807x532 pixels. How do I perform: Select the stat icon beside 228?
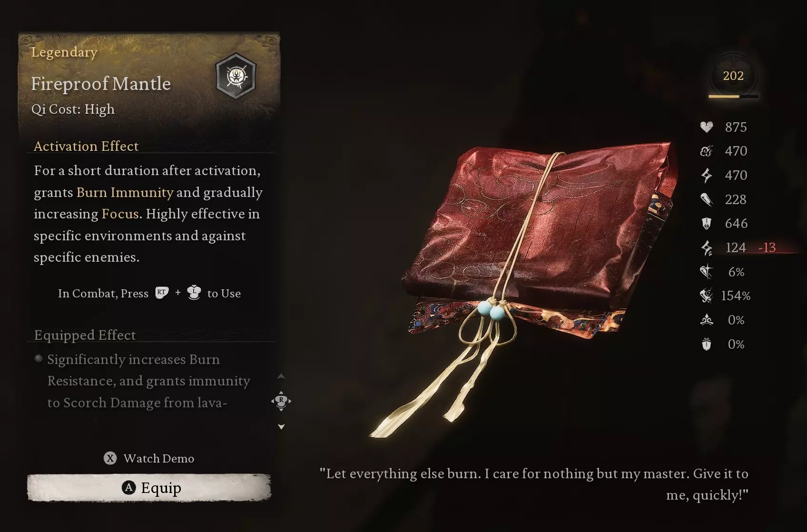tap(707, 199)
